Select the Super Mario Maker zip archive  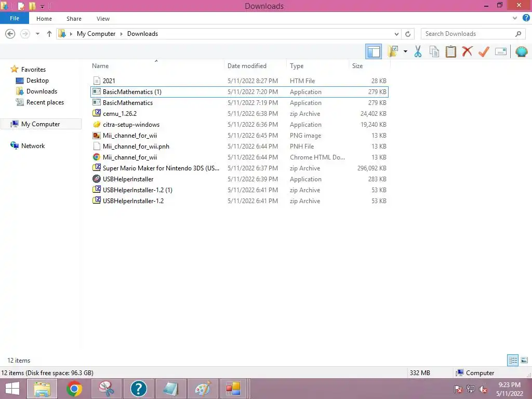[x=240, y=168]
